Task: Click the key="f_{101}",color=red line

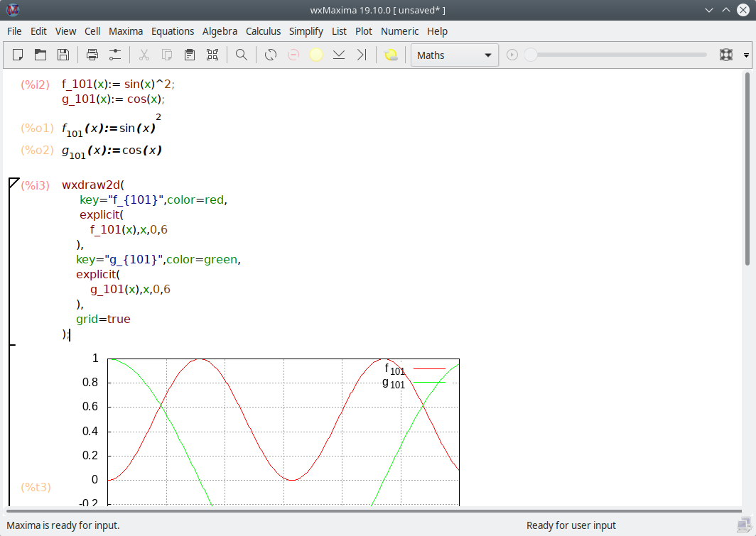Action: [x=153, y=200]
